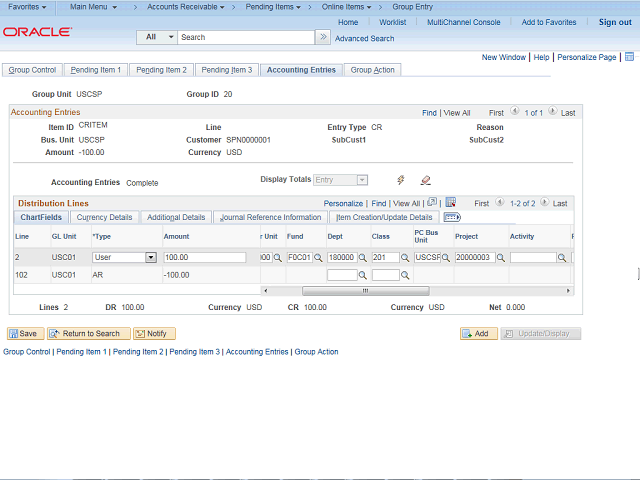Open the Worklist link
640x480 pixels.
[392, 22]
